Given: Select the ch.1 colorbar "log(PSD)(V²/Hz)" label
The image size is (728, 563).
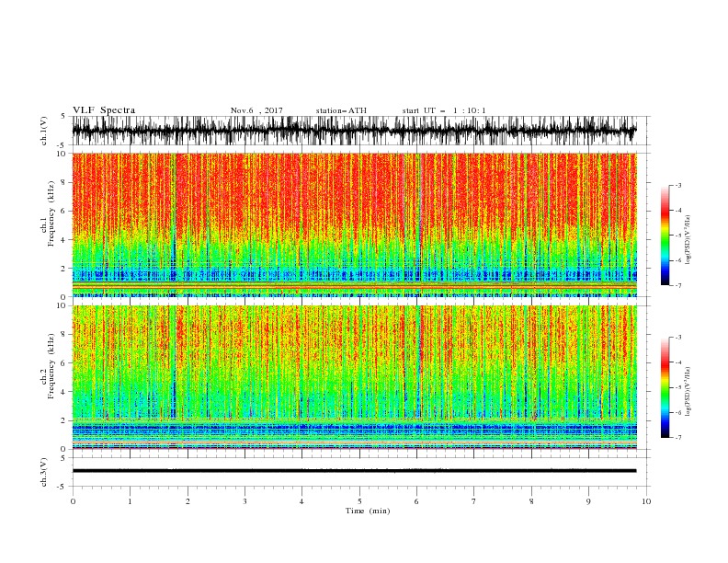Looking at the screenshot, I should [688, 240].
